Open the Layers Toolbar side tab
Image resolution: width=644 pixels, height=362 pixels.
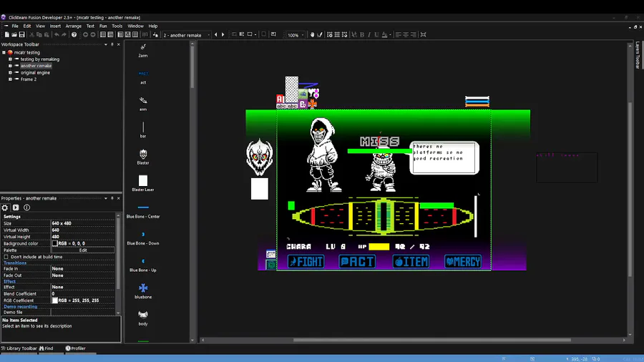pos(638,54)
